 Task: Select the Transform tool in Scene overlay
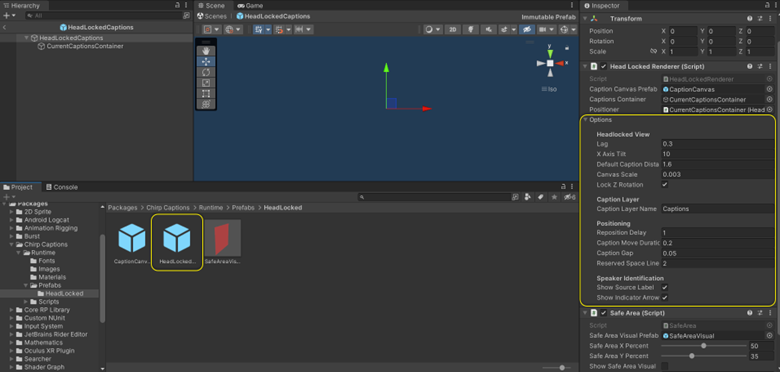point(206,104)
